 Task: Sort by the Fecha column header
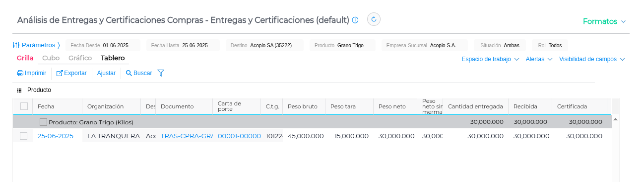(58, 106)
